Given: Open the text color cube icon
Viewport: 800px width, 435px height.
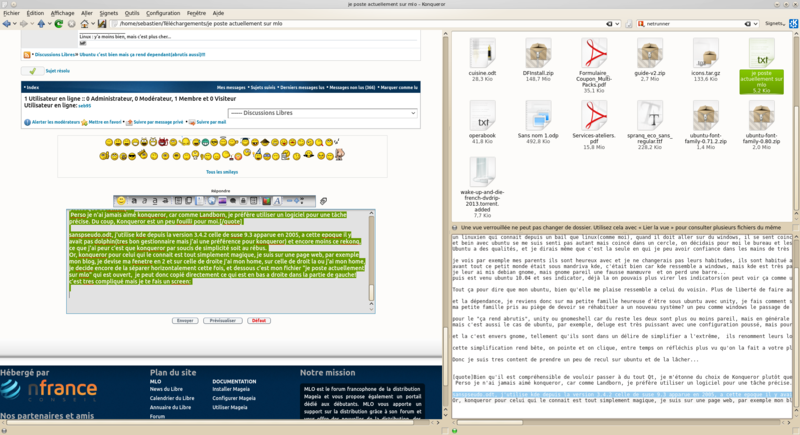Looking at the screenshot, I should point(266,201).
